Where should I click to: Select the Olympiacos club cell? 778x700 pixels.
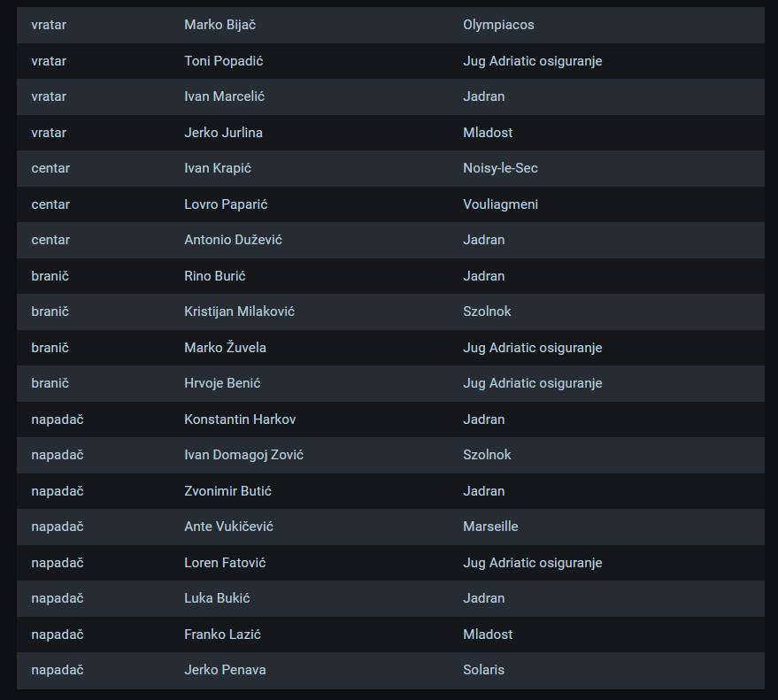click(498, 25)
